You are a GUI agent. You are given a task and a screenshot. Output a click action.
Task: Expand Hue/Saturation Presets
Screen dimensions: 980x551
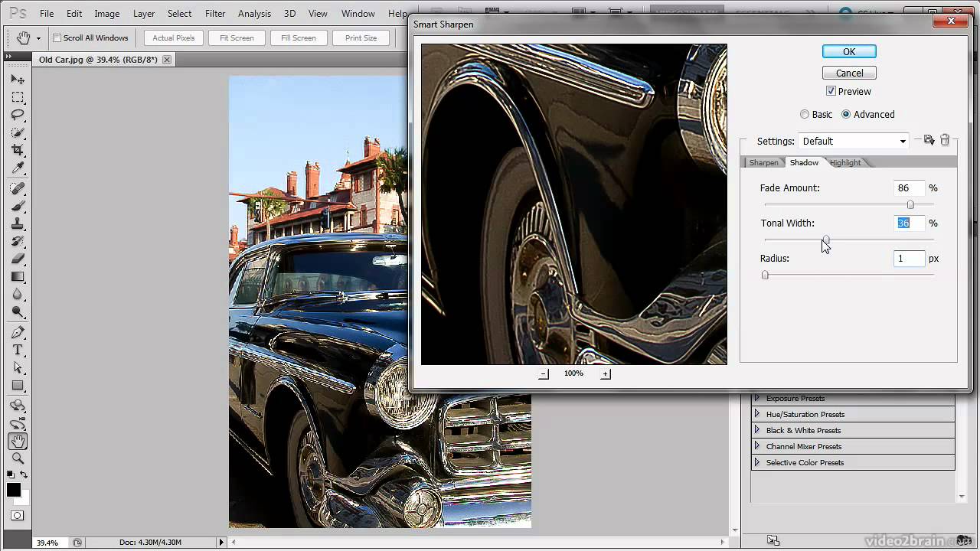point(756,414)
